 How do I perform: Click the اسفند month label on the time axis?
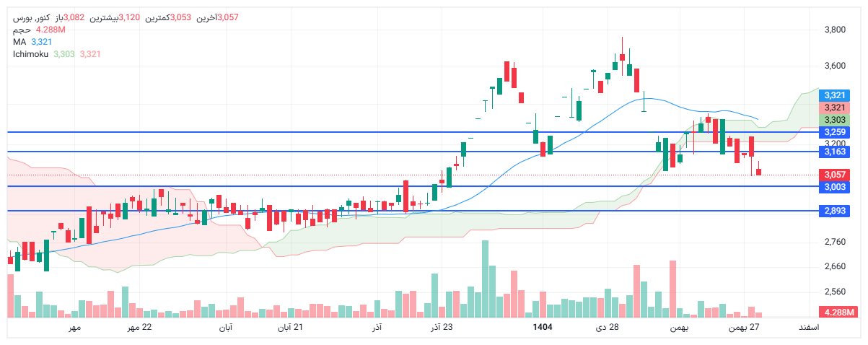(808, 328)
